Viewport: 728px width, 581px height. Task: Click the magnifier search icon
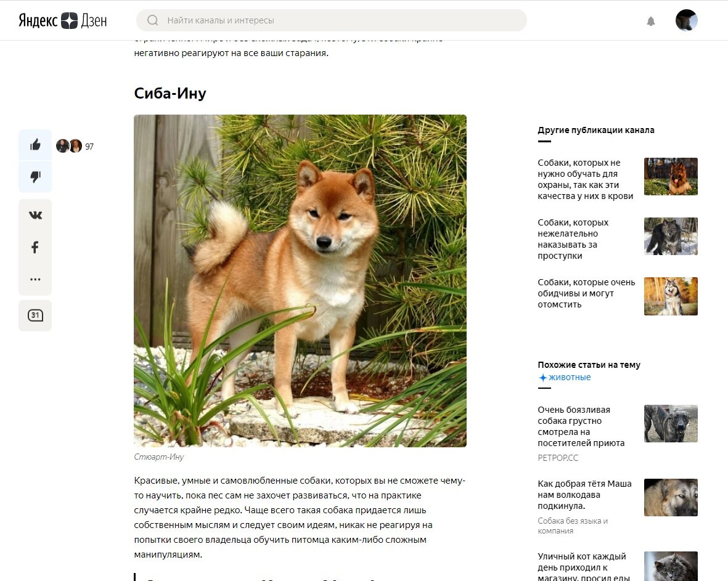tap(152, 20)
